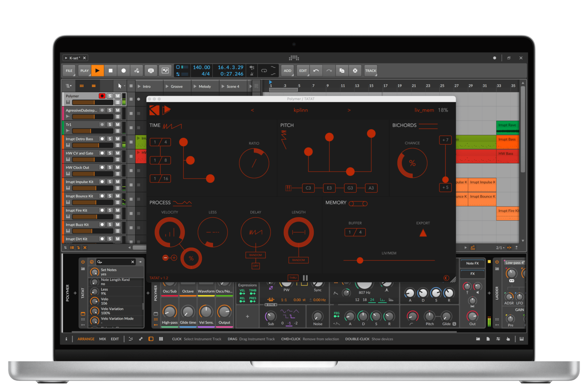588x387 pixels.
Task: Solo the AgressiveDubstep track
Action: click(110, 110)
